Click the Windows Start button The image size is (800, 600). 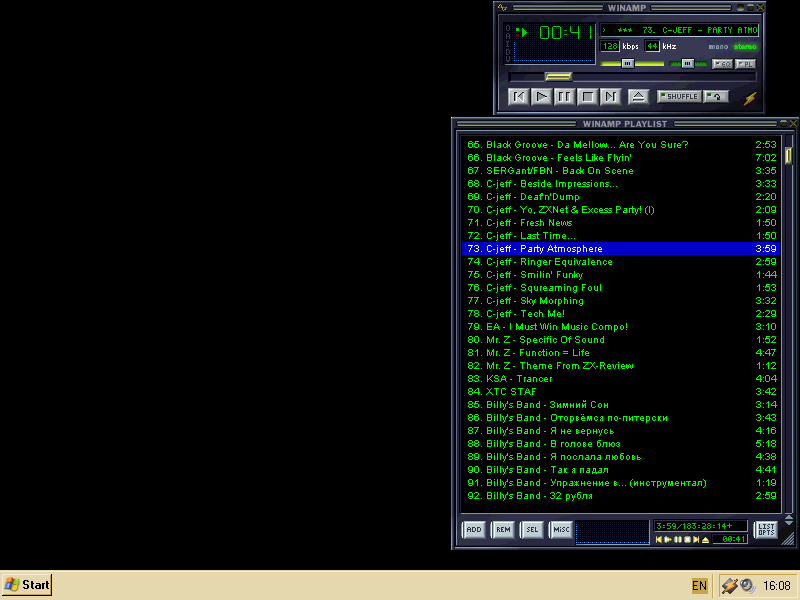click(x=27, y=585)
